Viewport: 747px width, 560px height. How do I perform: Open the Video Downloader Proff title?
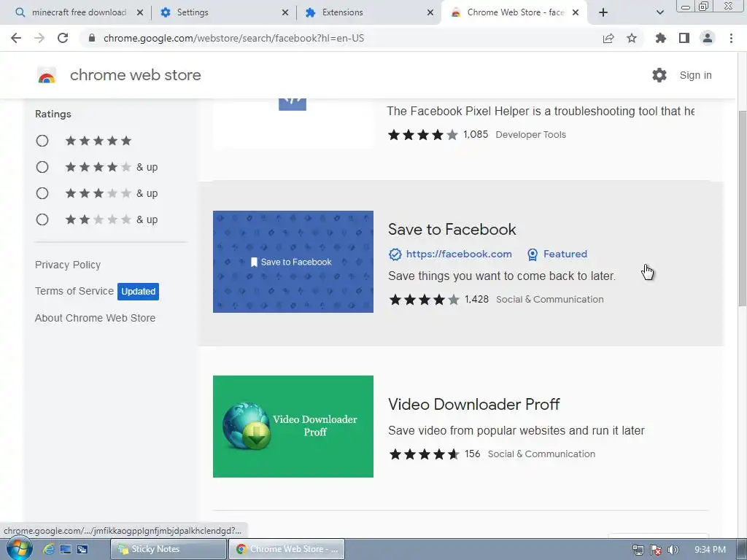click(474, 404)
